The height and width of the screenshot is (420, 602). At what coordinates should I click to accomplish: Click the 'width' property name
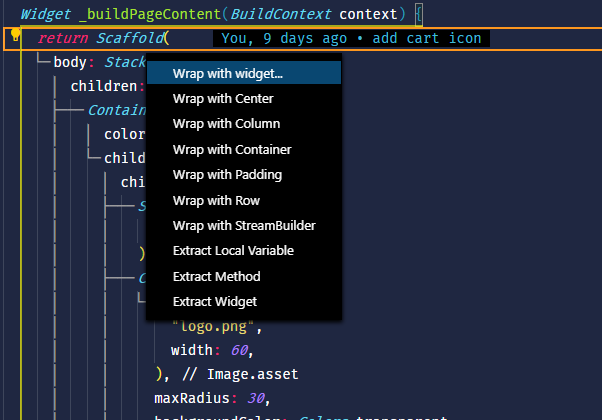(x=192, y=350)
